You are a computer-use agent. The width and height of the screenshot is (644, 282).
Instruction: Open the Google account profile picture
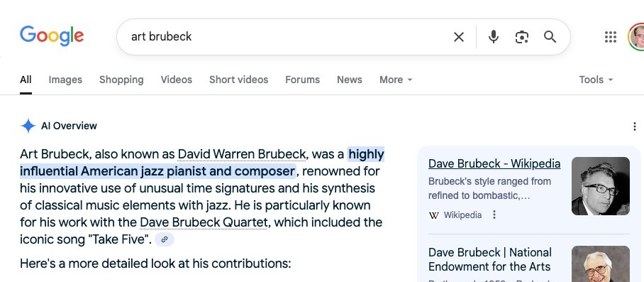click(636, 37)
